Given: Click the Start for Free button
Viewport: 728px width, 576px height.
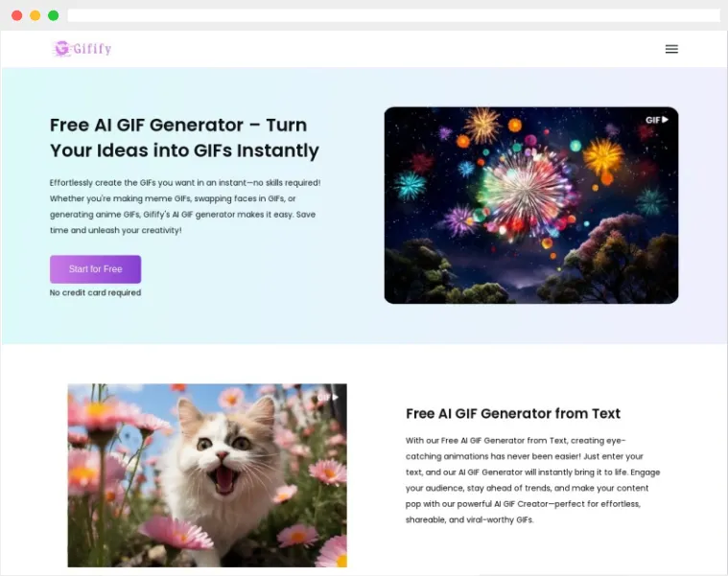Looking at the screenshot, I should point(95,269).
